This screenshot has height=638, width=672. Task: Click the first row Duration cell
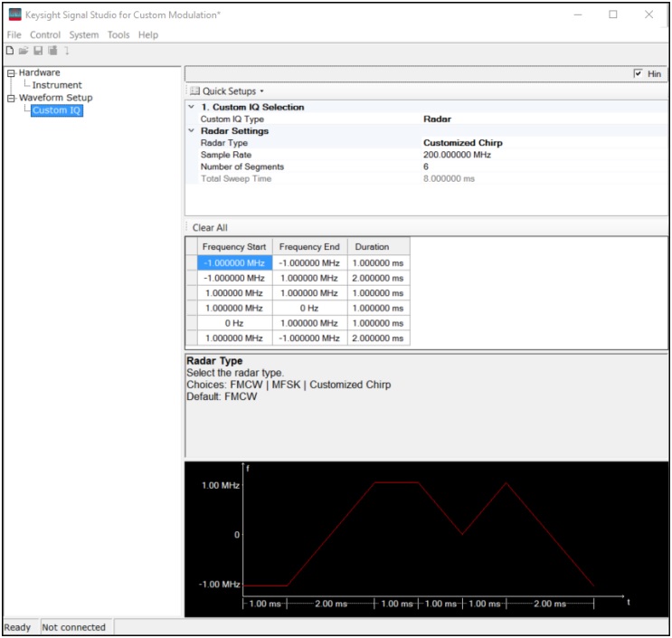point(378,262)
